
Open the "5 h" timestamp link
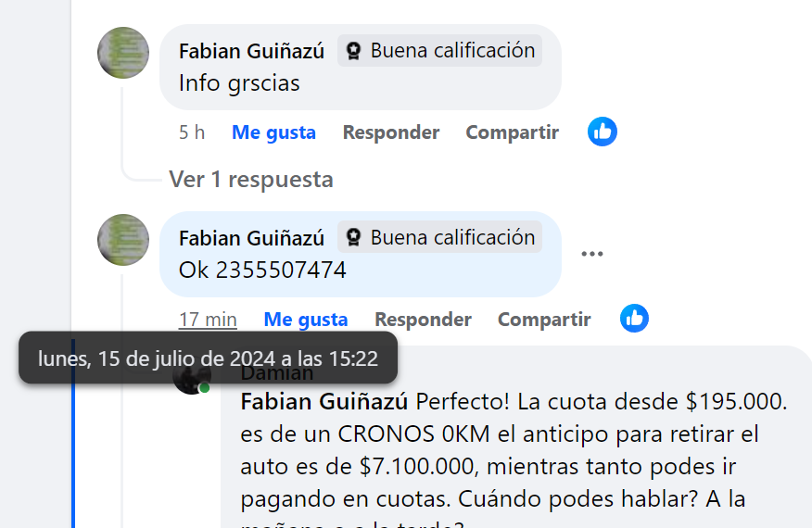(x=192, y=132)
